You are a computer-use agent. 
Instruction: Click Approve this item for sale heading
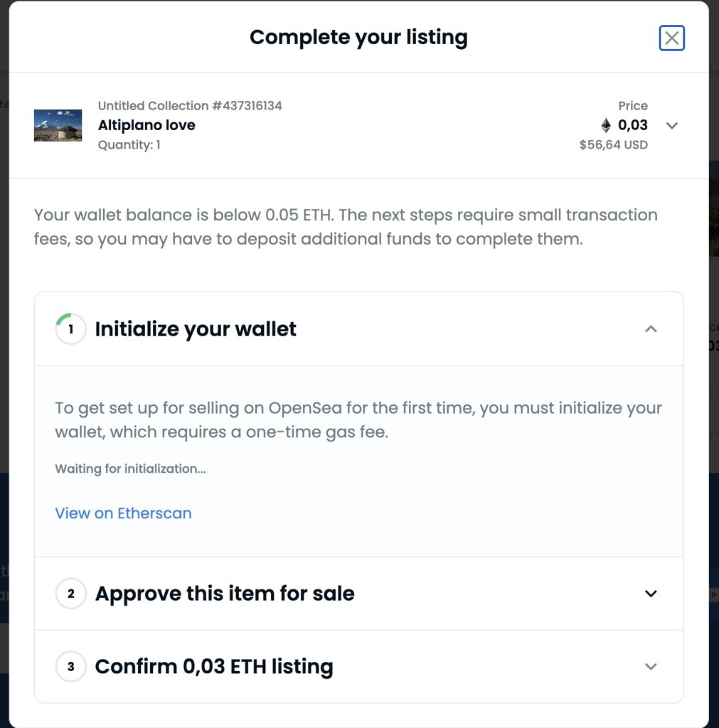coord(225,594)
